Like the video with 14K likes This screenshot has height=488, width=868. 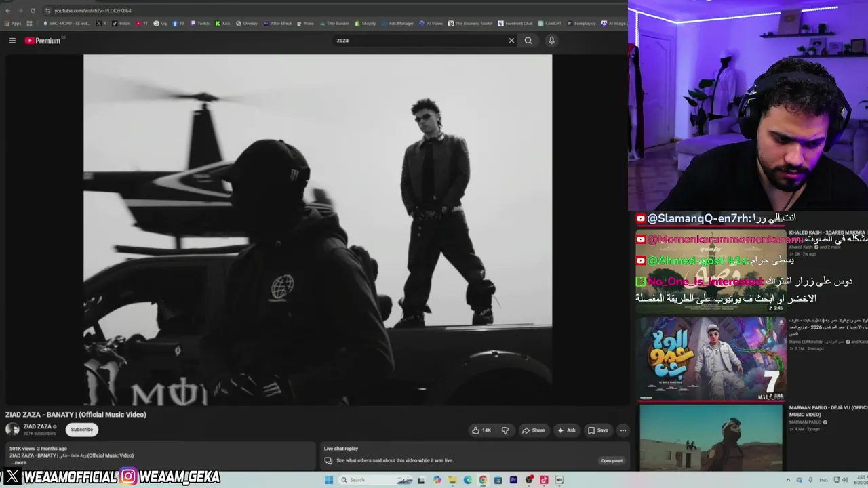(x=481, y=430)
